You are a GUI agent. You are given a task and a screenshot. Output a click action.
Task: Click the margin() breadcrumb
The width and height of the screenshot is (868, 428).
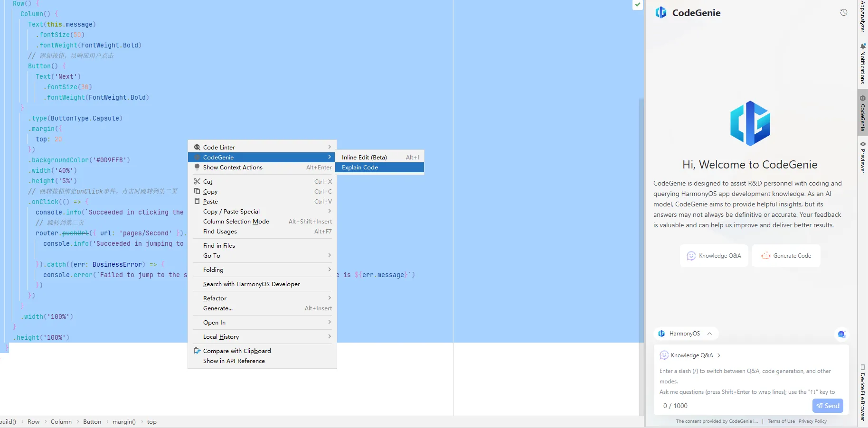pos(124,422)
